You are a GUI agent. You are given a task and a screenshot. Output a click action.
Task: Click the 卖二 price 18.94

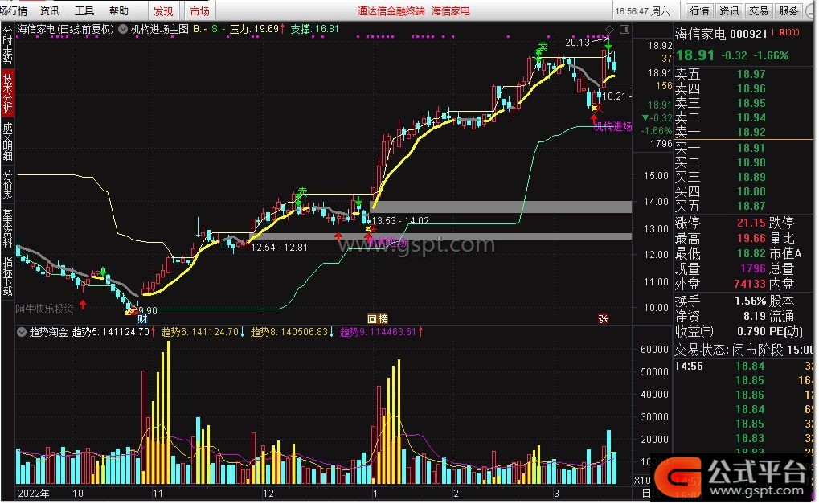(x=751, y=117)
